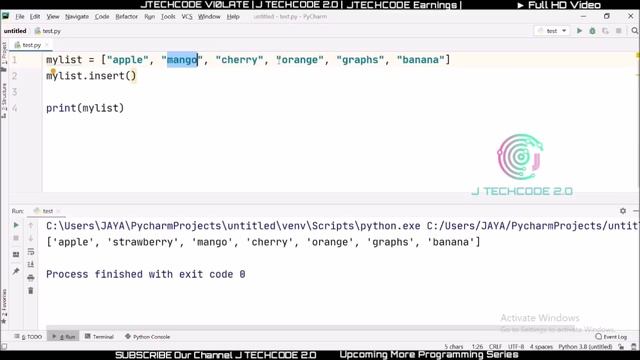Open the File menu
Viewport: 640px width, 360px height.
click(x=20, y=17)
